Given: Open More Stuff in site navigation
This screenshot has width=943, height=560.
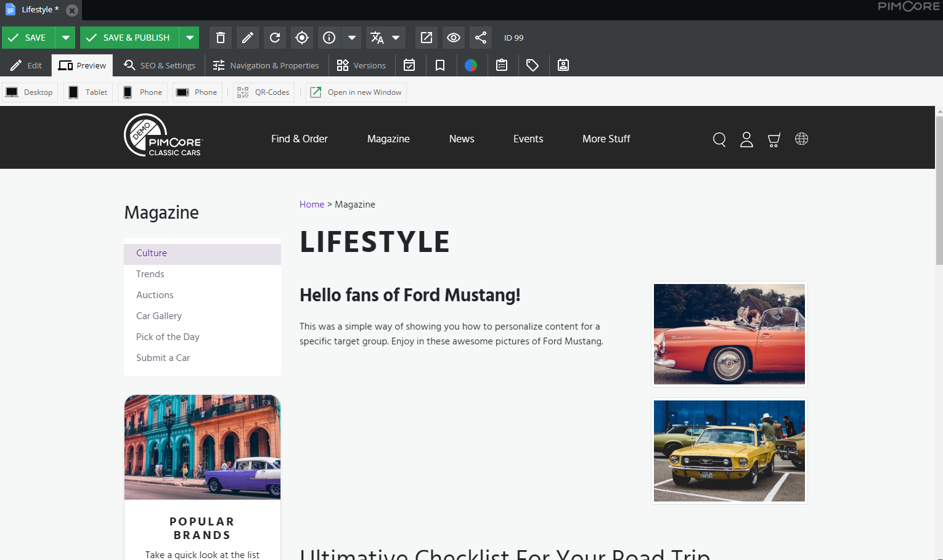Looking at the screenshot, I should point(606,139).
